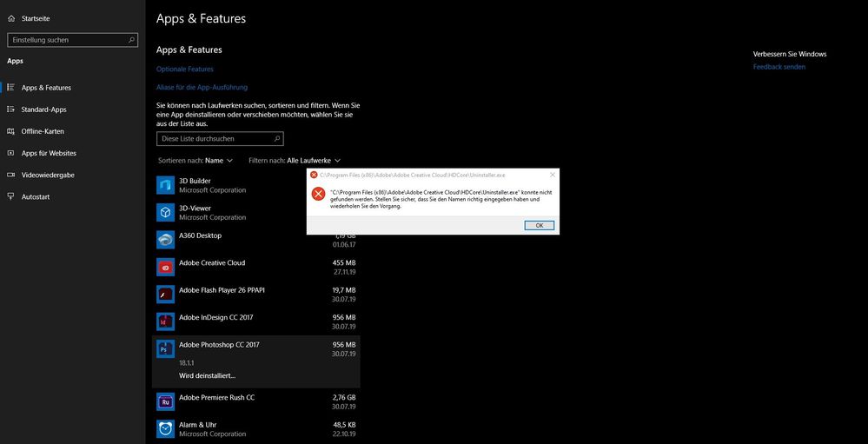The height and width of the screenshot is (444, 868).
Task: Select Standard-Apps in the sidebar
Action: click(x=72, y=109)
